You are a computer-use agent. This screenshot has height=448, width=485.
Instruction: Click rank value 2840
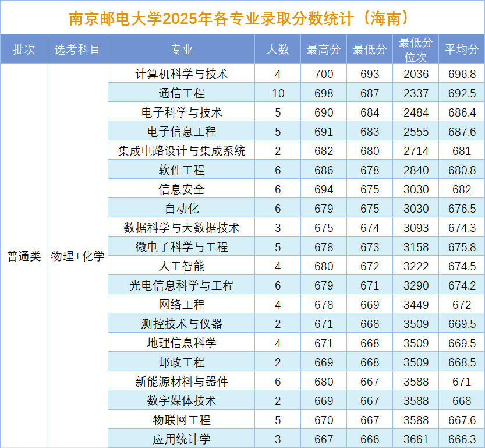point(416,170)
